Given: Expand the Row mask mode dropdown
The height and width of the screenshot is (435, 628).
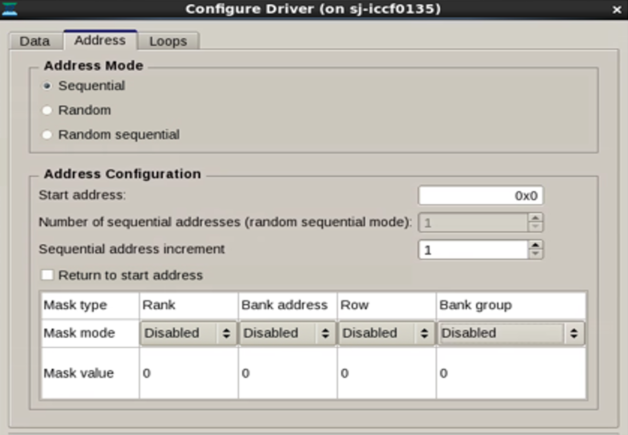Looking at the screenshot, I should (x=386, y=333).
